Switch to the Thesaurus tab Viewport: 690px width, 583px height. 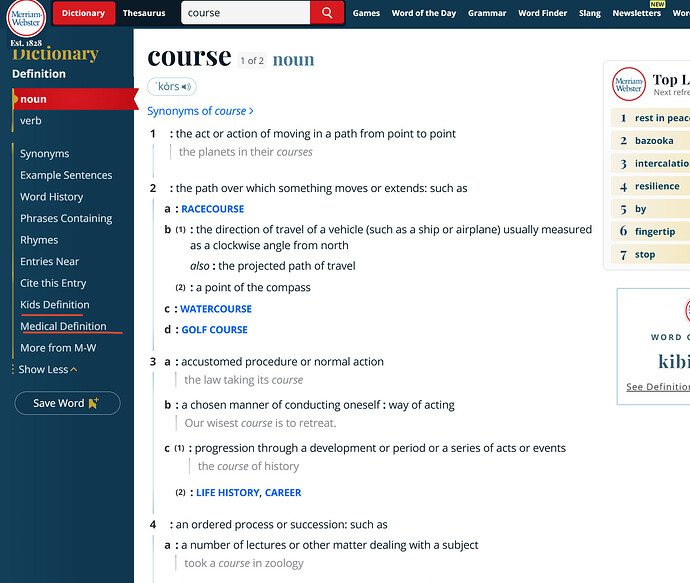(144, 13)
